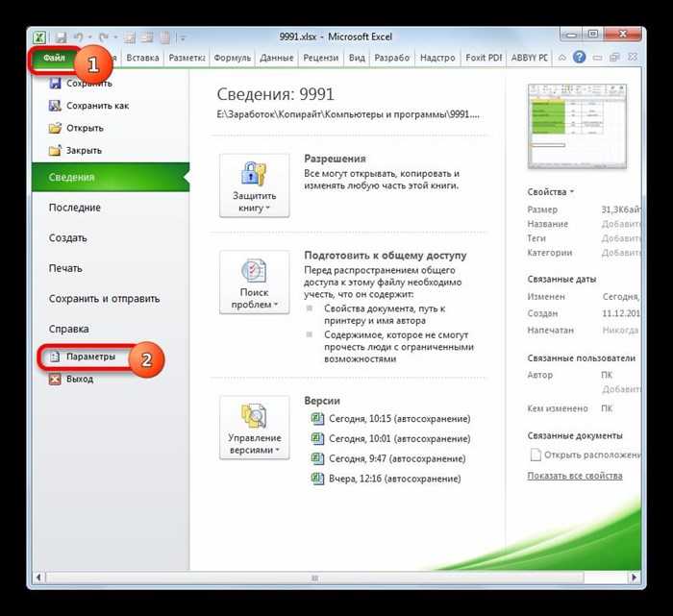Open the Разработчик ribbon tab
Screen dimensions: 673x616
click(392, 58)
